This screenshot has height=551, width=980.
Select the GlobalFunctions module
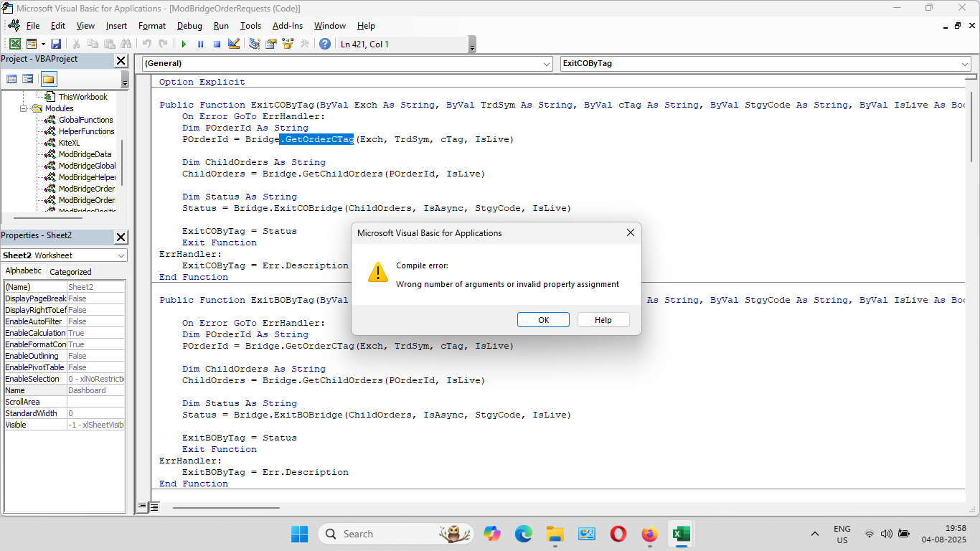coord(85,120)
